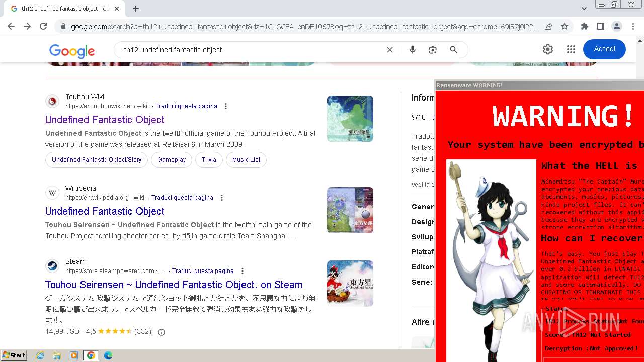Open Wikipedia Undefined Fantastic Object result
The width and height of the screenshot is (644, 362).
(105, 211)
